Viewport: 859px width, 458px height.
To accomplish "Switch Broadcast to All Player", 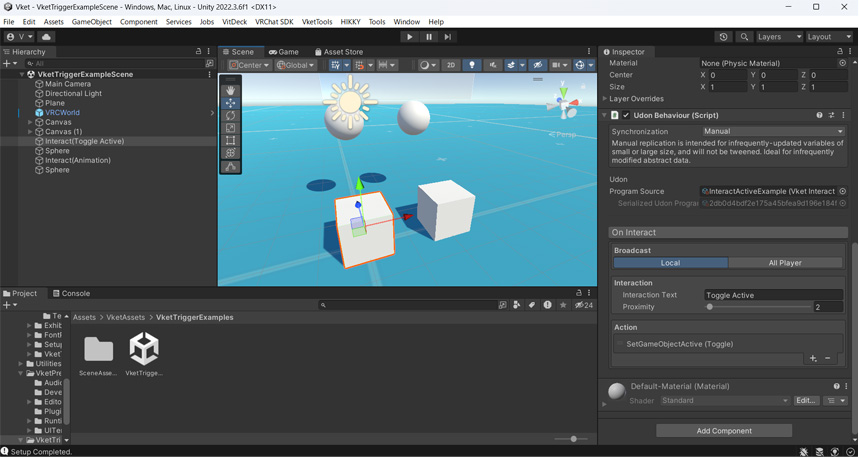I will pyautogui.click(x=785, y=263).
